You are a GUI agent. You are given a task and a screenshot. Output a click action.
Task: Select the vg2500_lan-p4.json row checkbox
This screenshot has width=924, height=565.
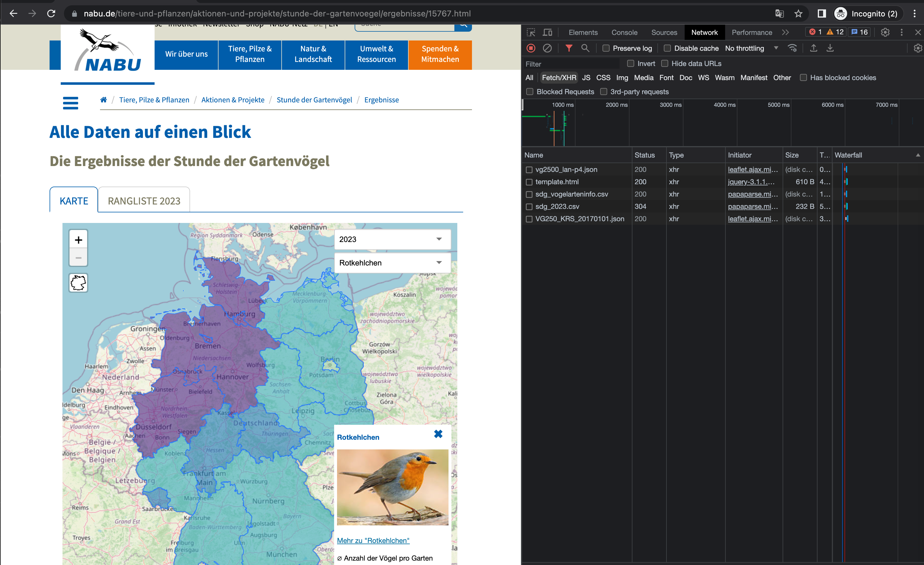point(529,170)
